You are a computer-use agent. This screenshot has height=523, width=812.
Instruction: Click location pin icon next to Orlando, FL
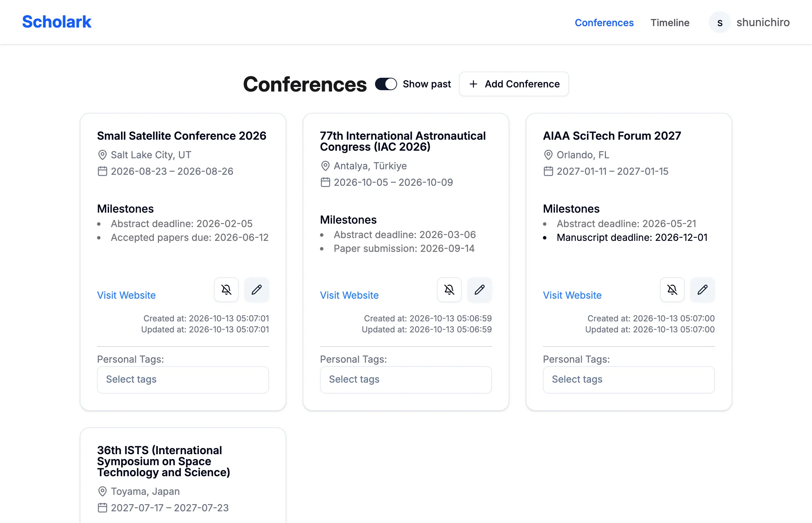point(548,155)
